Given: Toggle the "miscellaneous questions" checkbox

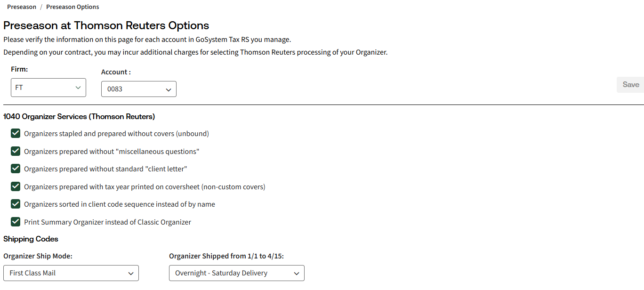Looking at the screenshot, I should (16, 151).
